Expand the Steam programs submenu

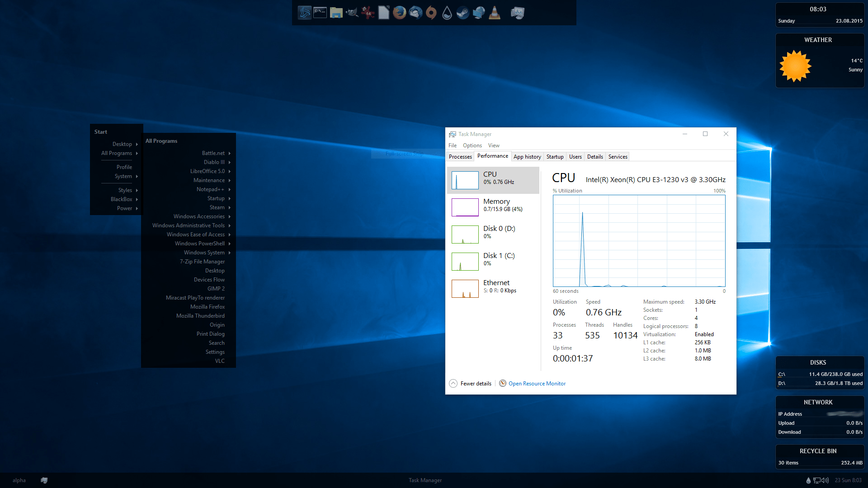(217, 207)
